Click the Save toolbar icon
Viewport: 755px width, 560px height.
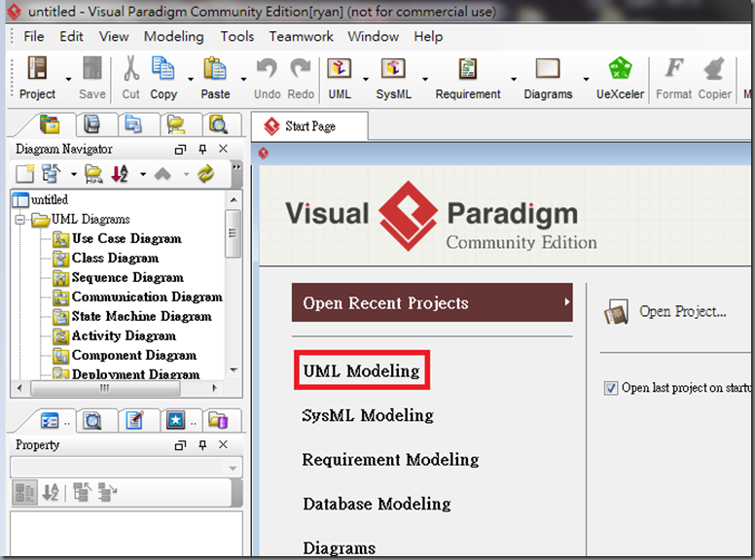92,67
